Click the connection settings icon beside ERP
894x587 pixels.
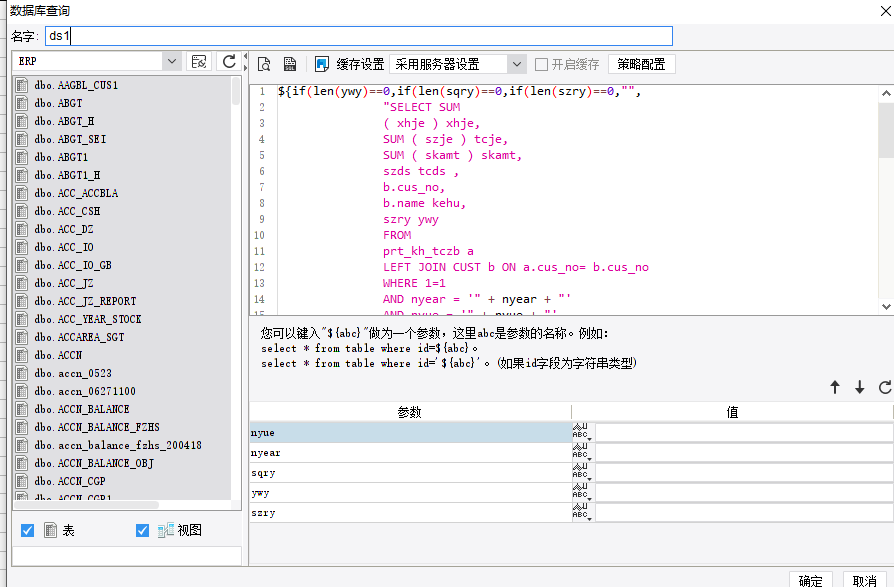tap(199, 62)
